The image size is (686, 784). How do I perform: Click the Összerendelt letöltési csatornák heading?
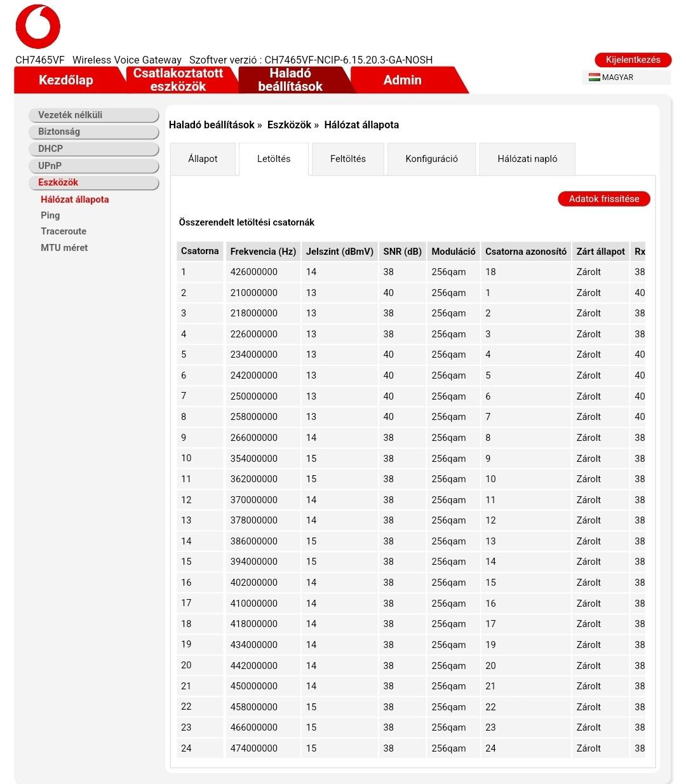pos(246,222)
